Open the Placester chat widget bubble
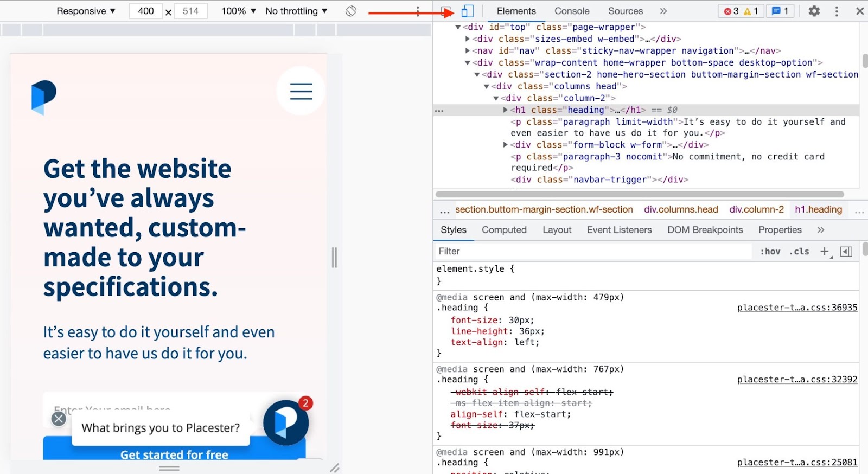The width and height of the screenshot is (868, 474). tap(286, 422)
